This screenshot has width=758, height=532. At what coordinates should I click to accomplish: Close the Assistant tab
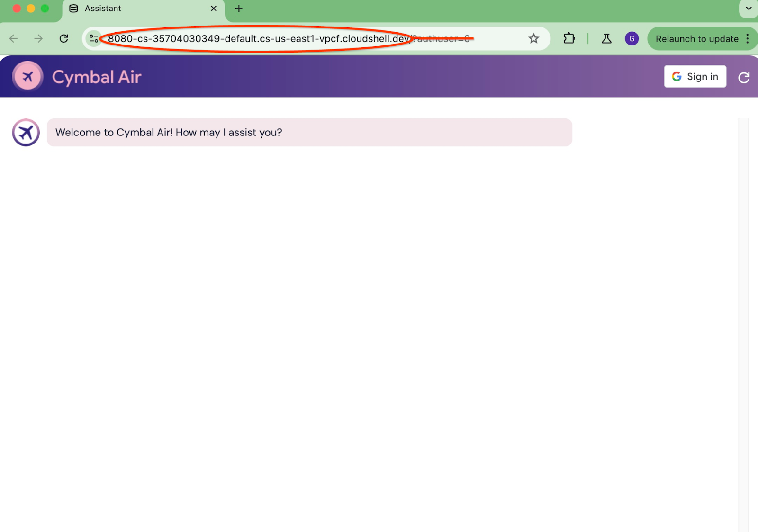coord(214,9)
